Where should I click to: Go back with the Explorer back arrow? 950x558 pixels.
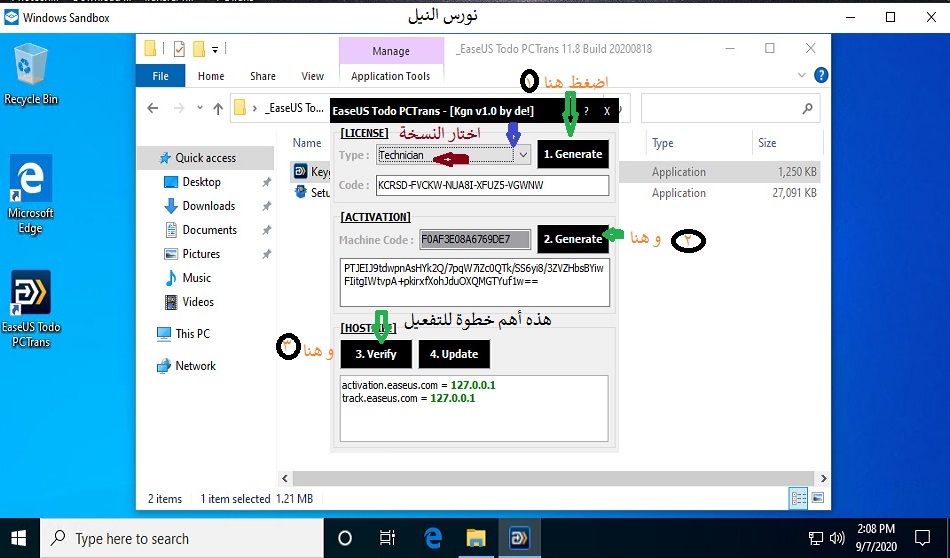153,108
